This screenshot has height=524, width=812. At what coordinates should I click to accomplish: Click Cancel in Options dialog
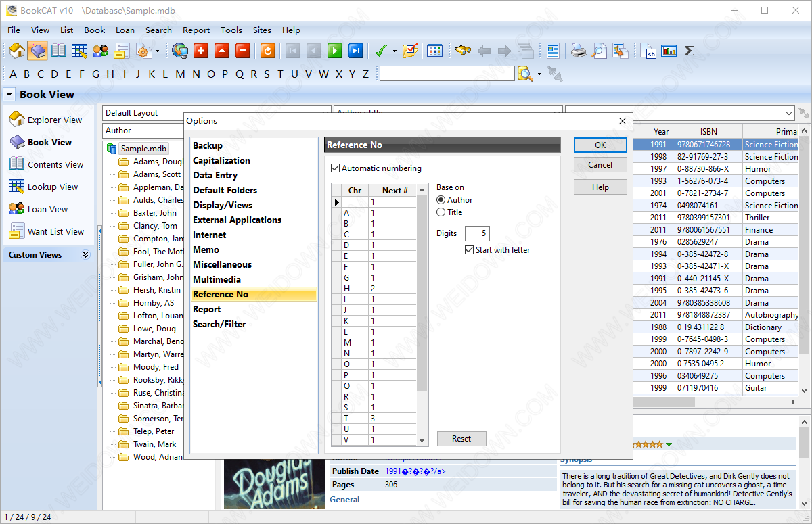pos(600,164)
